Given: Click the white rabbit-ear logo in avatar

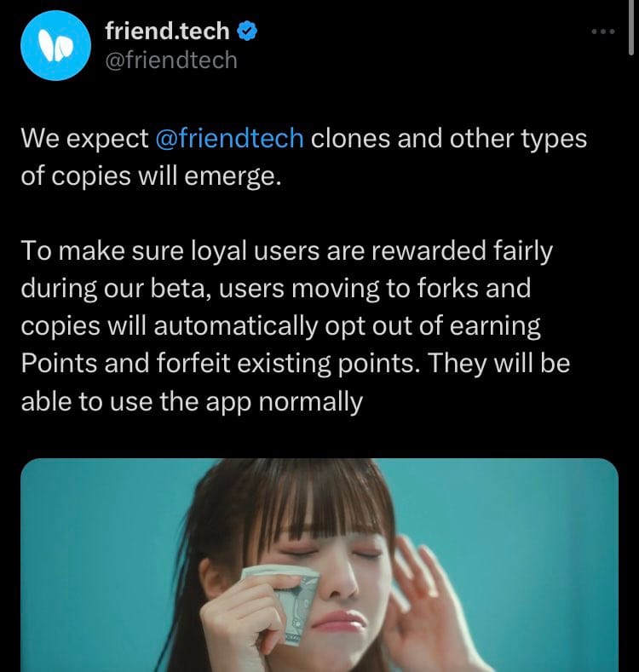Looking at the screenshot, I should click(x=55, y=46).
